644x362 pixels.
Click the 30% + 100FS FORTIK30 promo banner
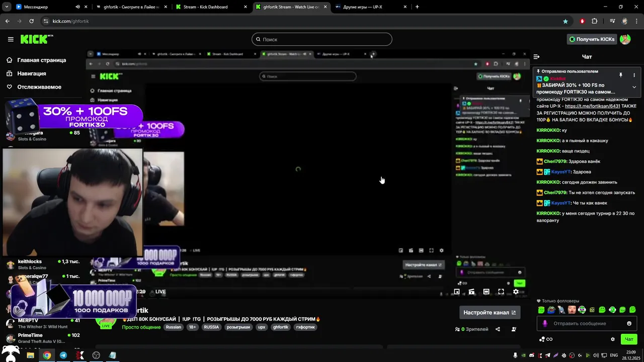73,116
